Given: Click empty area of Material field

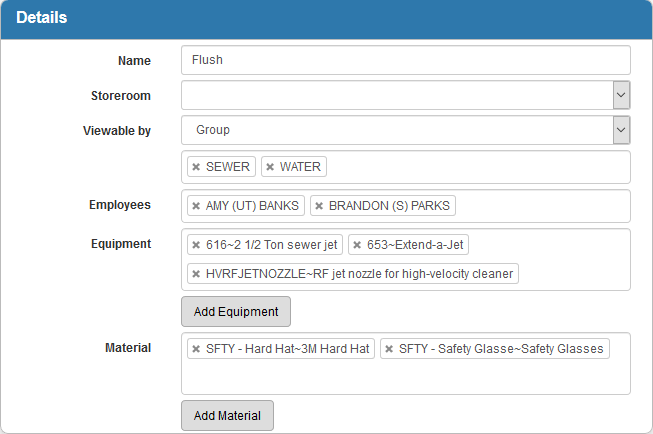Looking at the screenshot, I should [405, 378].
